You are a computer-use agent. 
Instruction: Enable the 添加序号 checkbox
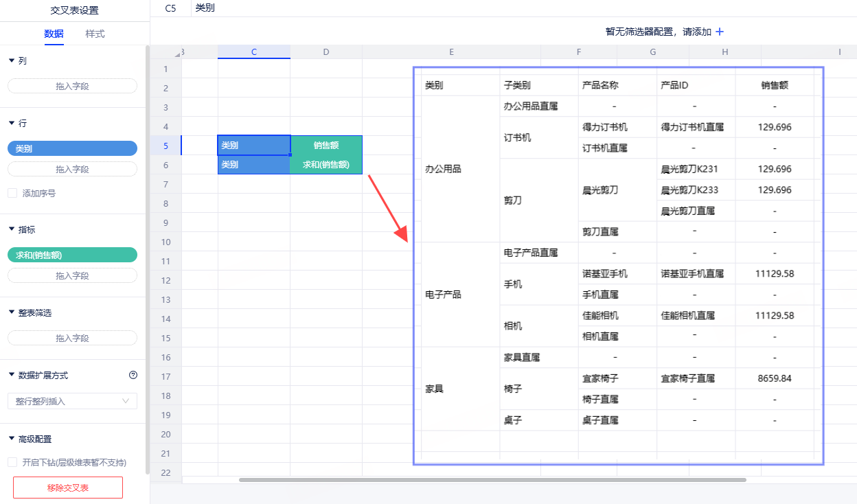(x=12, y=194)
